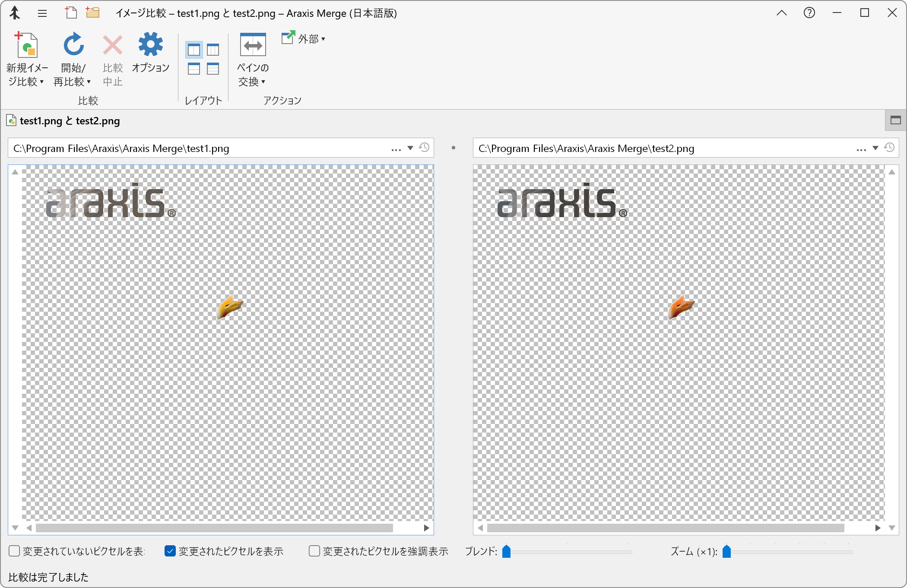
Task: Click the Araxis Merge logo icon
Action: click(14, 13)
